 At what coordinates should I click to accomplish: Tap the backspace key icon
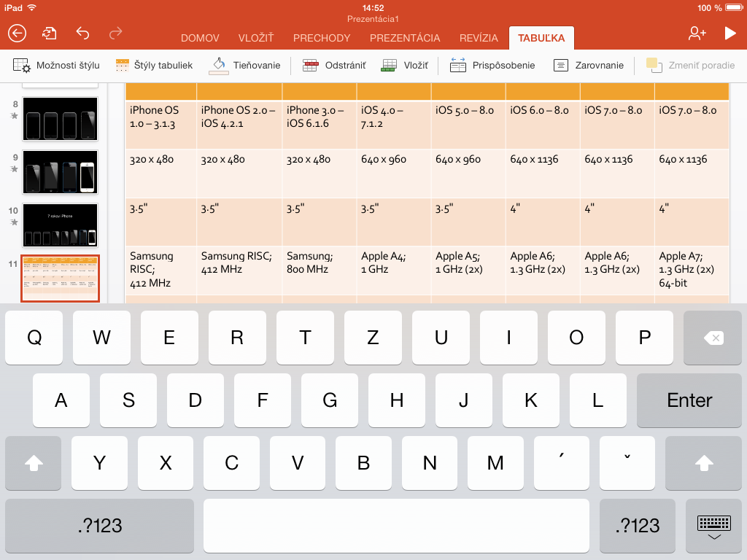click(x=713, y=338)
